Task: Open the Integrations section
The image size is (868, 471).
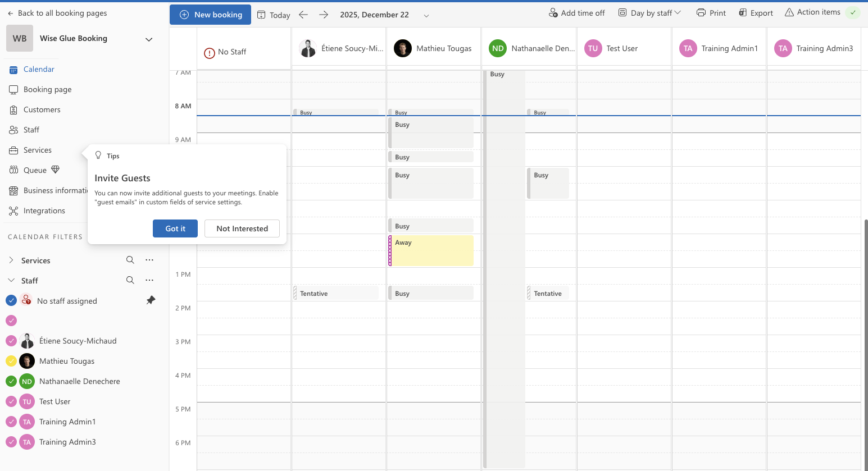Action: tap(44, 211)
